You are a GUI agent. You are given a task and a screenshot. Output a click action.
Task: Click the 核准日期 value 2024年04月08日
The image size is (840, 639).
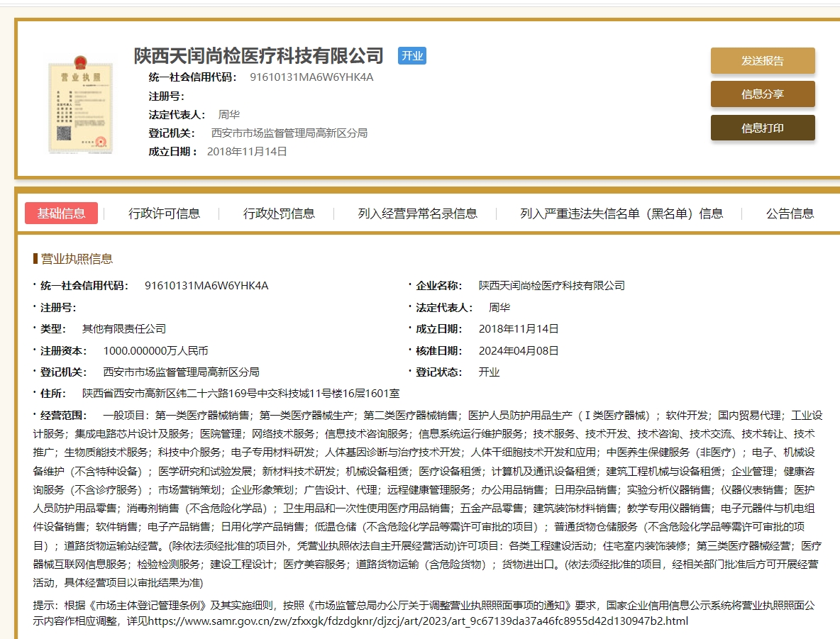pos(519,351)
